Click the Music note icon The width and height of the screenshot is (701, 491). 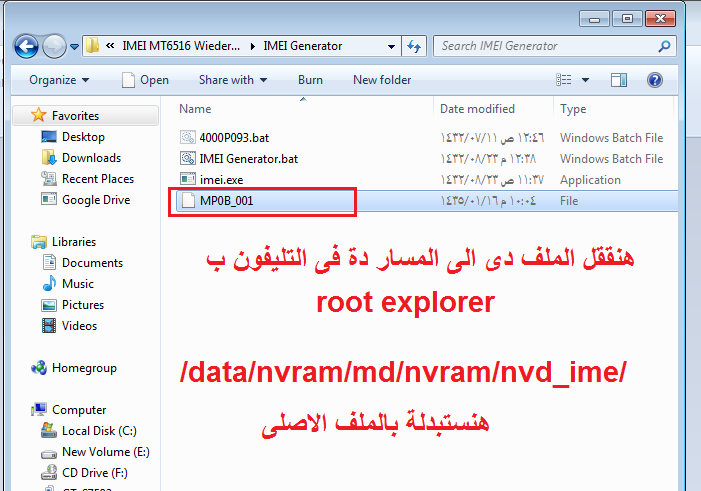49,284
